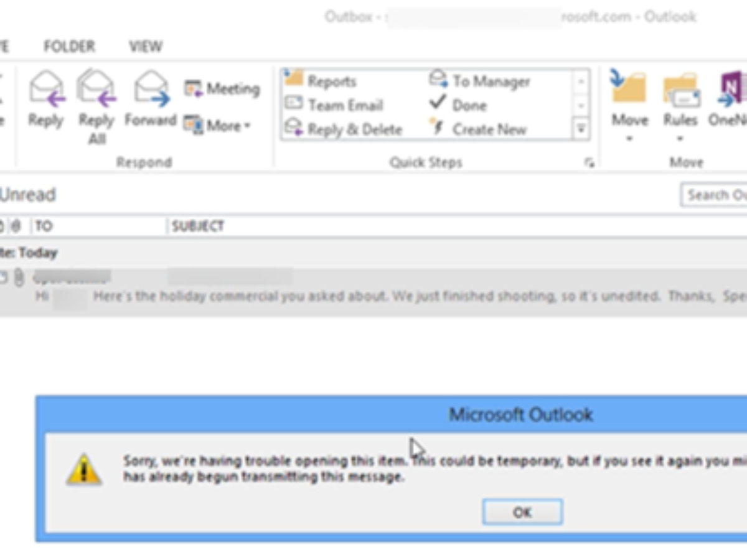Screen dimensions: 747x560
Task: Open the Quick Steps dialog launcher
Action: (589, 163)
